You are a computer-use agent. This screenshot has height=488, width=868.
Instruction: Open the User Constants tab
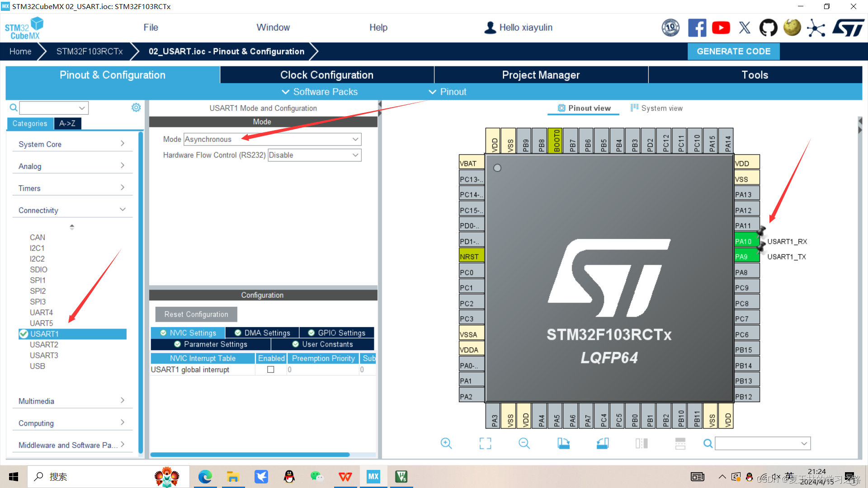(x=323, y=344)
